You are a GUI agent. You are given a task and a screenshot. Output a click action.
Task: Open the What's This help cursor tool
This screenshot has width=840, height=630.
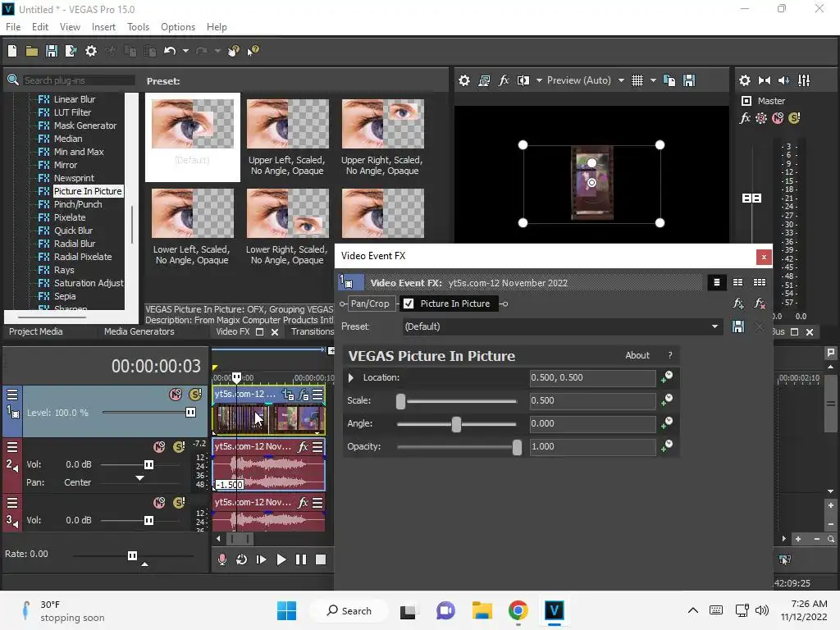[x=253, y=51]
